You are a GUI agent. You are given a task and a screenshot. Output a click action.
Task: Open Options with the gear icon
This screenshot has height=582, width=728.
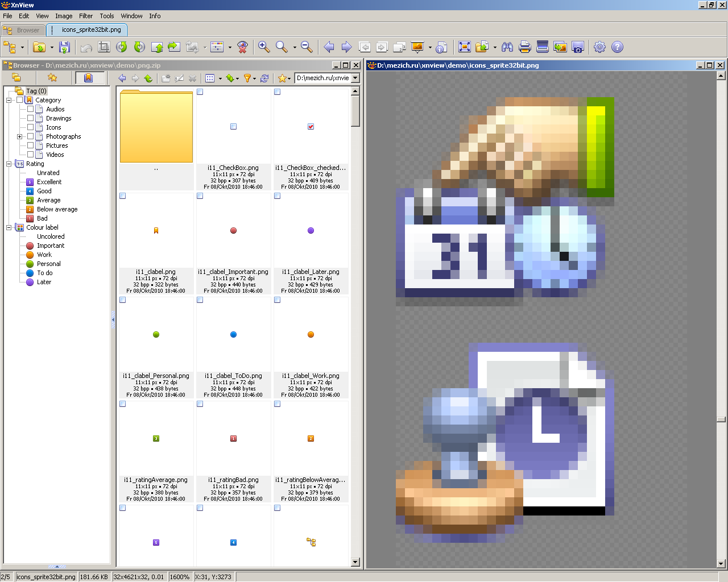point(599,47)
